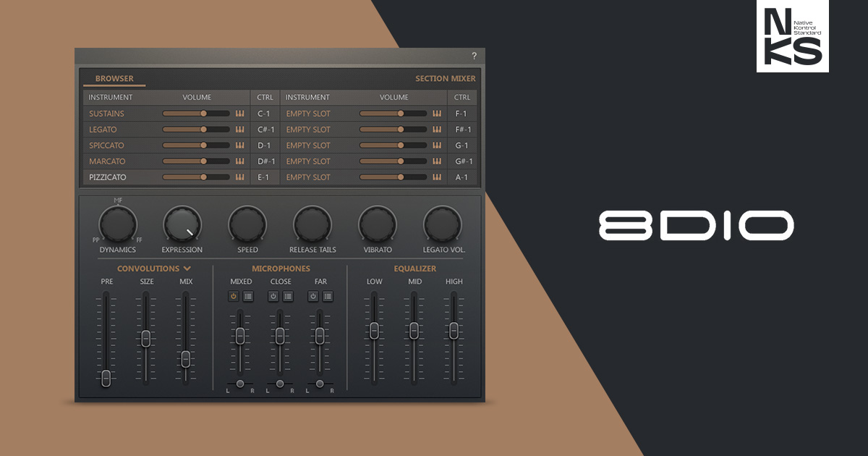Select the keyboard icon beside PIZZICATO
Screen dimensions: 868x456
click(x=239, y=177)
